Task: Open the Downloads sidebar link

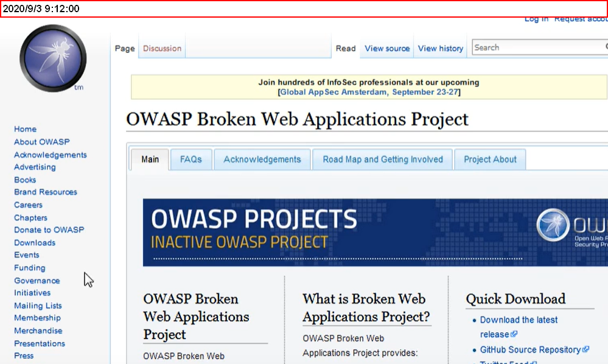Action: 35,243
